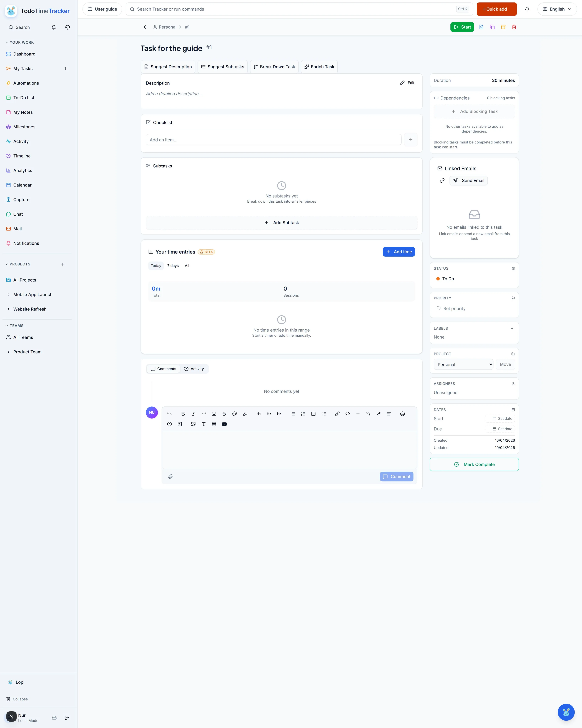Open the theme palette icon in sidebar
Screen dimensions: 582x728
pyautogui.click(x=67, y=27)
